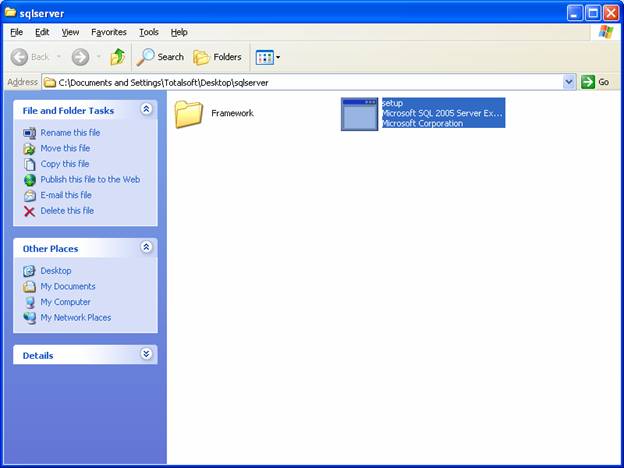Click the sqlserver title bar folder icon
This screenshot has width=624, height=468.
[x=10, y=13]
